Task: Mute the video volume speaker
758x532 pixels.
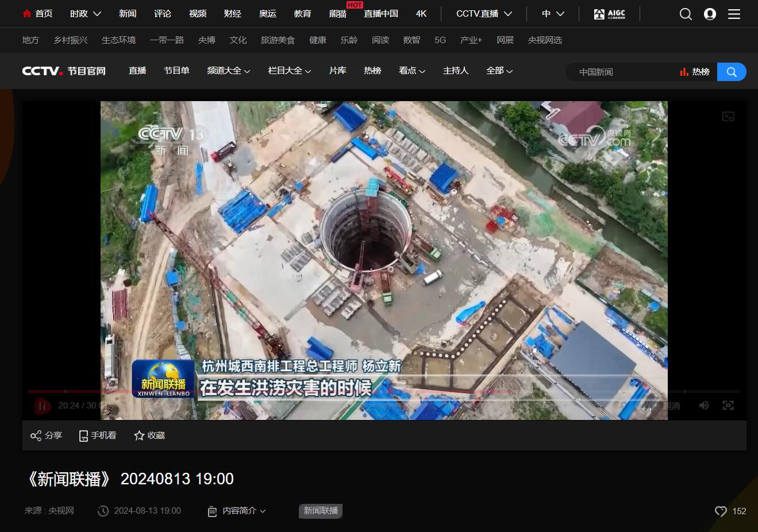Action: (704, 406)
